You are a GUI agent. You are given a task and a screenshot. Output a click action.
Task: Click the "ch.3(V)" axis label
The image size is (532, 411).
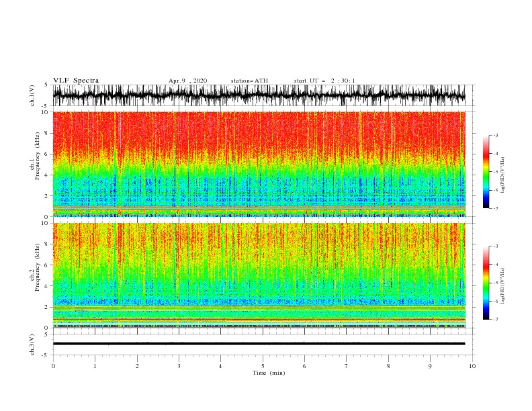click(x=32, y=345)
